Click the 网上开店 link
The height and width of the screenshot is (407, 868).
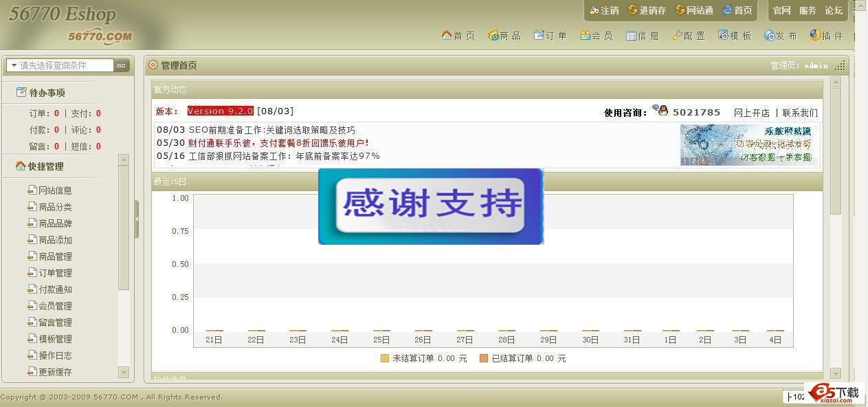tap(751, 113)
